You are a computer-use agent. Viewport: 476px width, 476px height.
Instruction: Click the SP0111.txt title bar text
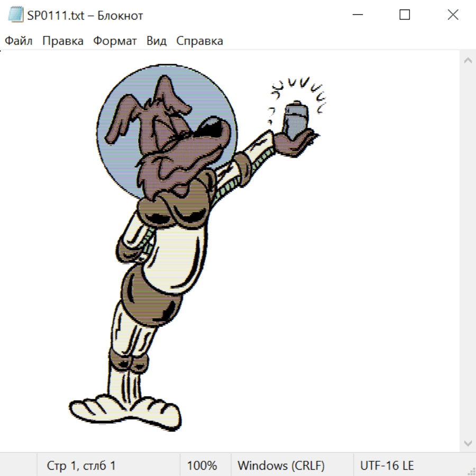85,15
